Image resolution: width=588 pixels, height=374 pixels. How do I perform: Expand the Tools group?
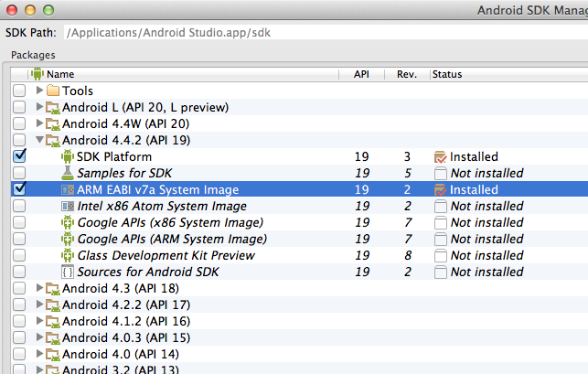(x=39, y=90)
